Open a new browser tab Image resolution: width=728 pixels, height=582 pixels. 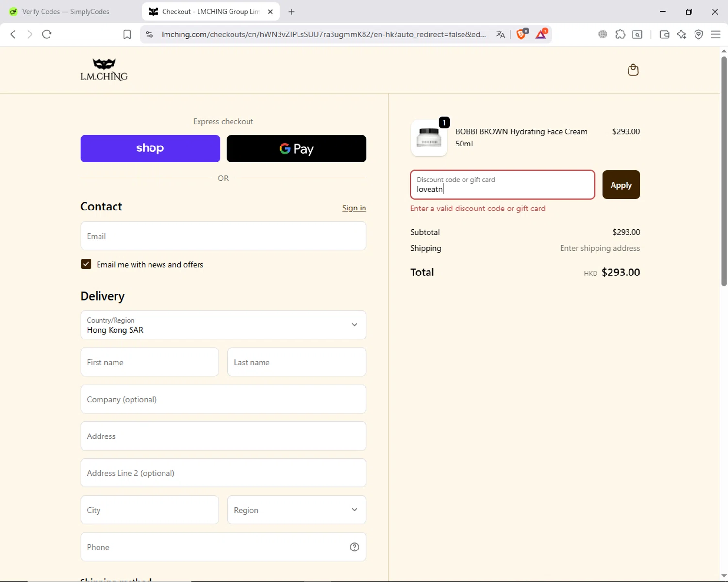[x=291, y=12]
